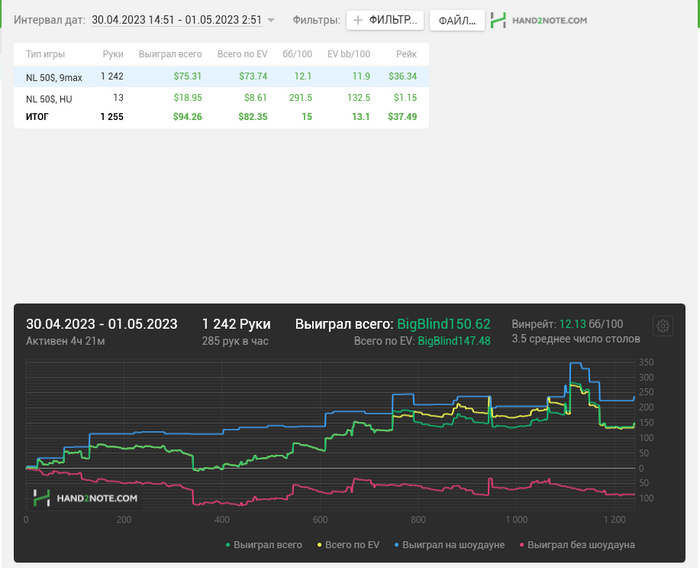Image resolution: width=700 pixels, height=568 pixels.
Task: Open the date interval dropdown arrow
Action: point(270,20)
